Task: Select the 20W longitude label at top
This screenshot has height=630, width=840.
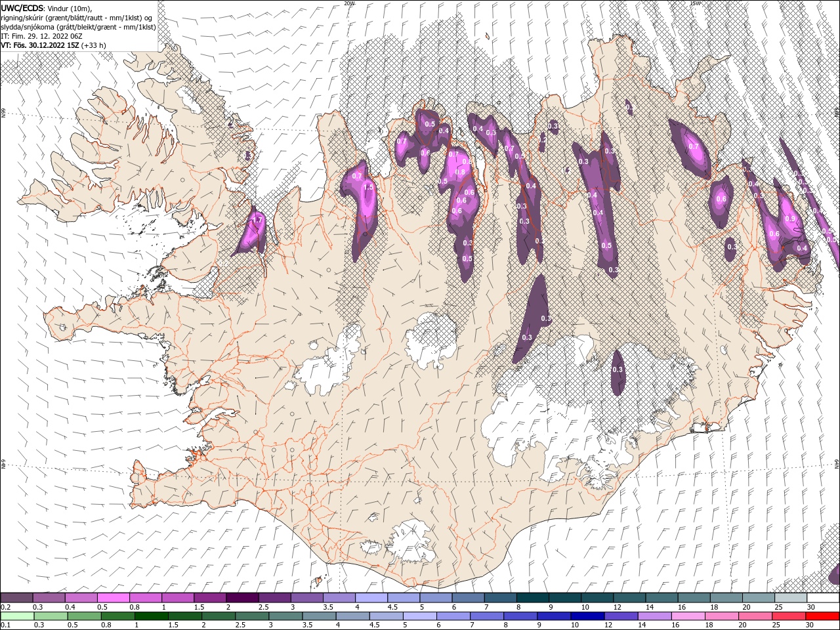Action: (350, 3)
